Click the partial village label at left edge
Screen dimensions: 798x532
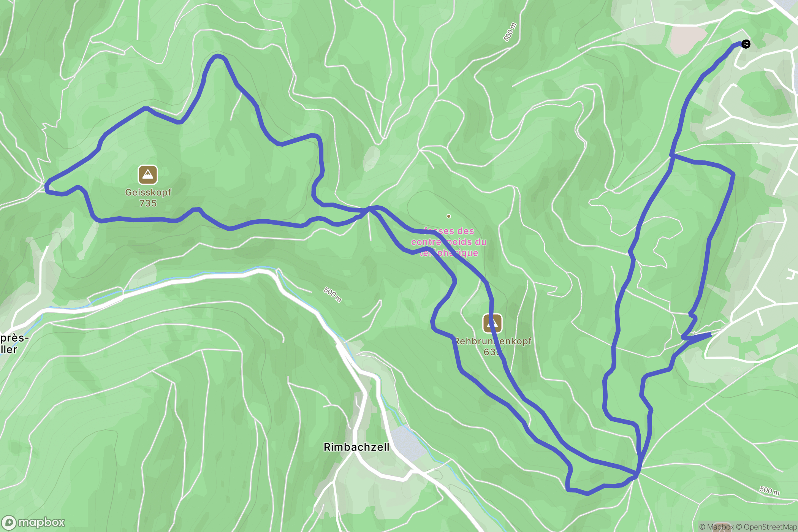(x=14, y=344)
